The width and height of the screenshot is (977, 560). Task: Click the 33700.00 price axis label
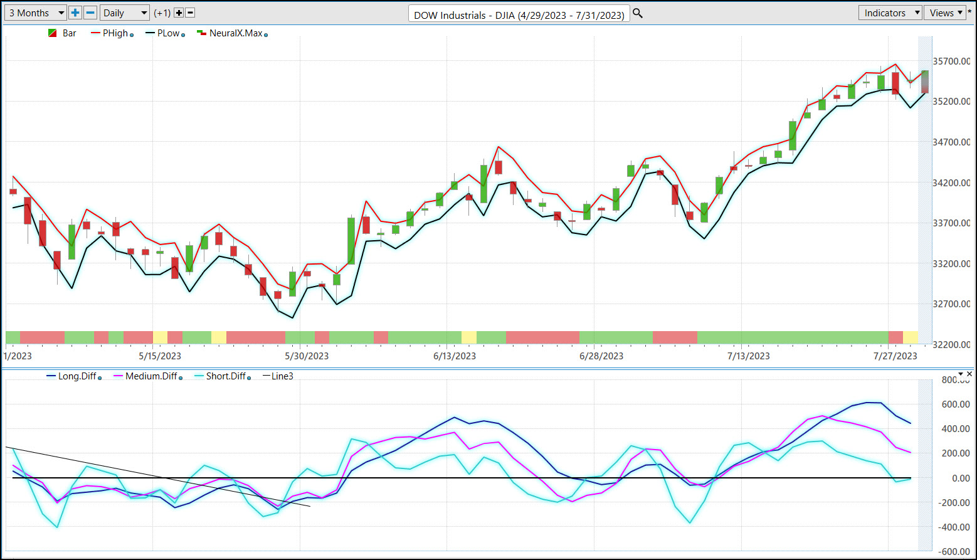coord(951,223)
